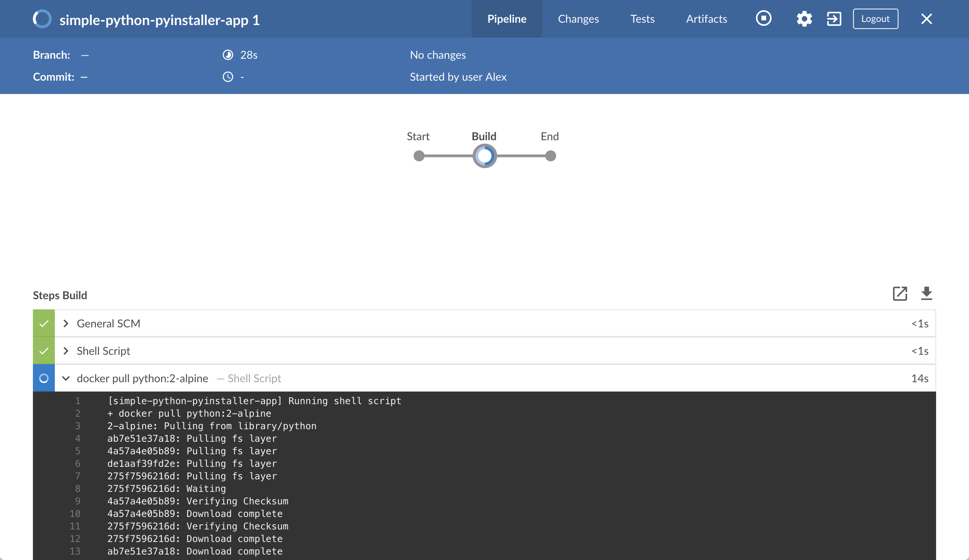
Task: Toggle success status on General SCM
Action: (x=43, y=323)
